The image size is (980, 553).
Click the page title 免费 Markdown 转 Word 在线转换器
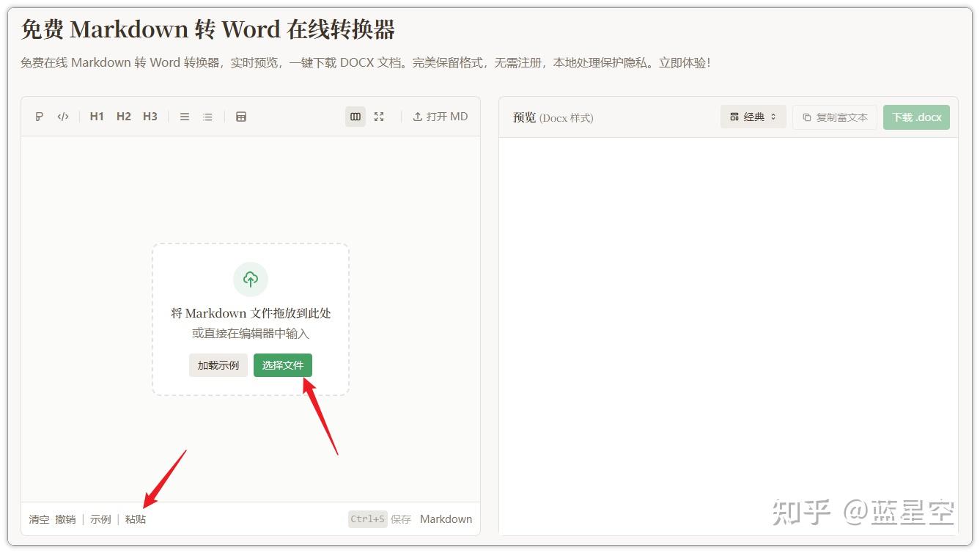[x=208, y=29]
